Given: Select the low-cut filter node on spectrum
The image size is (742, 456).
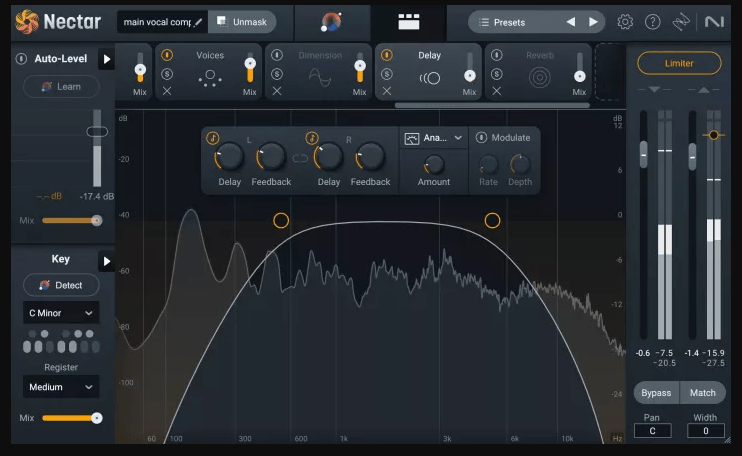Looking at the screenshot, I should coord(281,220).
